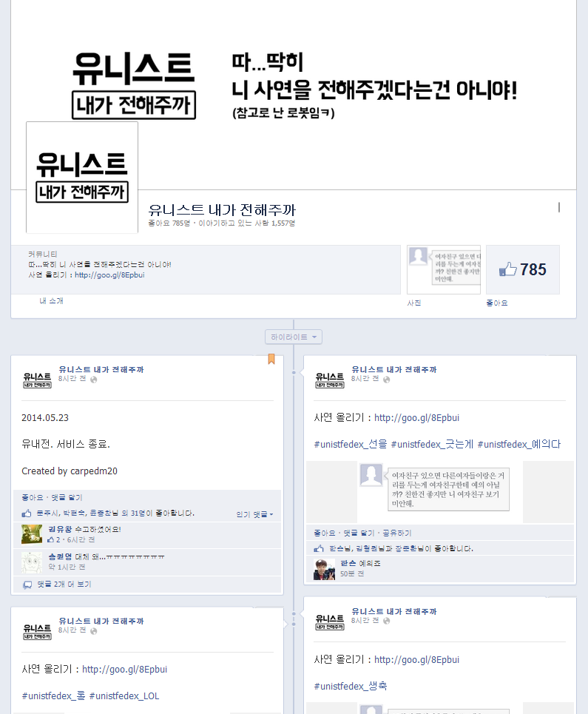Open the 하이라이트 dropdown
The image size is (588, 714).
(x=294, y=337)
